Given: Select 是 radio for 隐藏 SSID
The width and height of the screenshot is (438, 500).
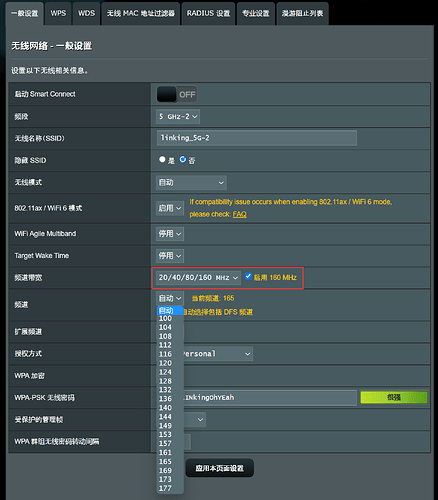Looking at the screenshot, I should pos(162,160).
